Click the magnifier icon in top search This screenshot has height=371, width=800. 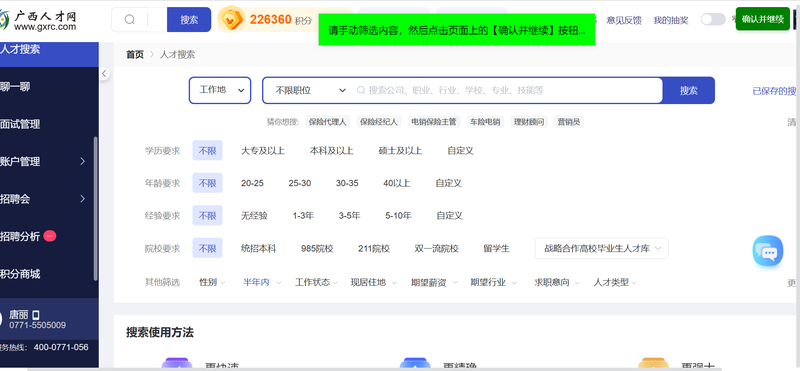(130, 19)
